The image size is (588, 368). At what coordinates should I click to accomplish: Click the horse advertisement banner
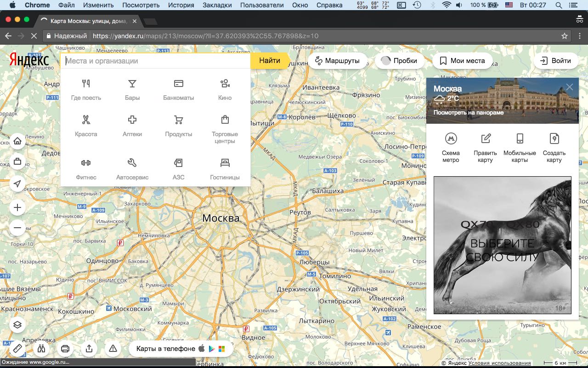pos(503,245)
